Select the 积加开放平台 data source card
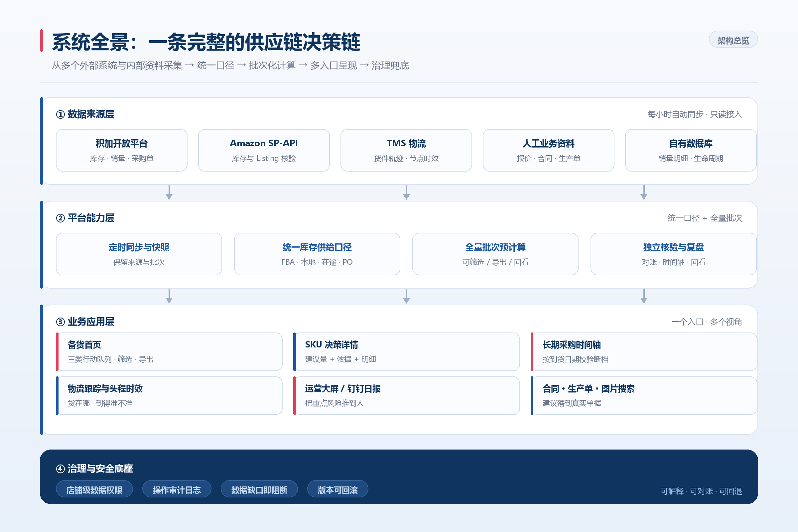Image resolution: width=798 pixels, height=532 pixels. 121,150
